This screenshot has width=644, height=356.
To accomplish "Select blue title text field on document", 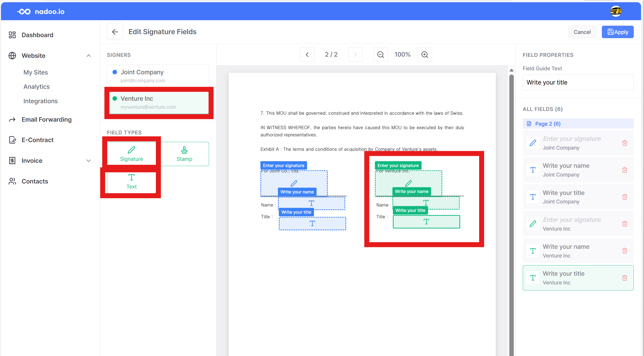I will [313, 224].
